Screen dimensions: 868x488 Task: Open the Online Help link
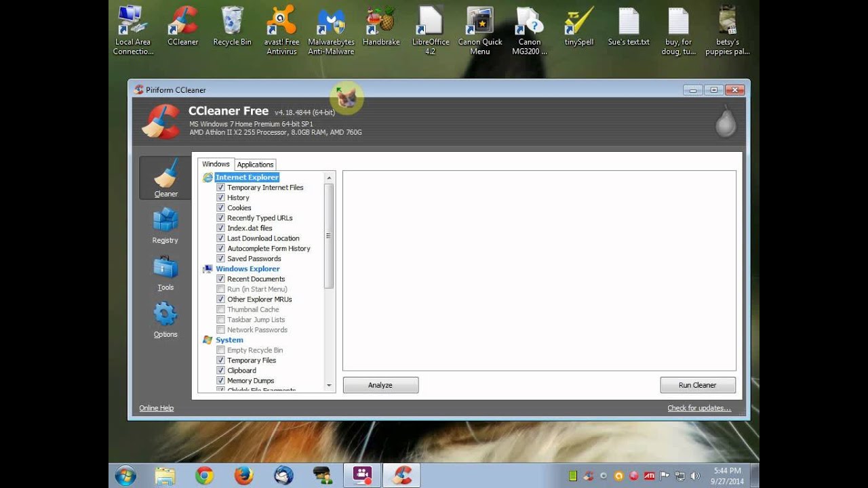(x=157, y=408)
